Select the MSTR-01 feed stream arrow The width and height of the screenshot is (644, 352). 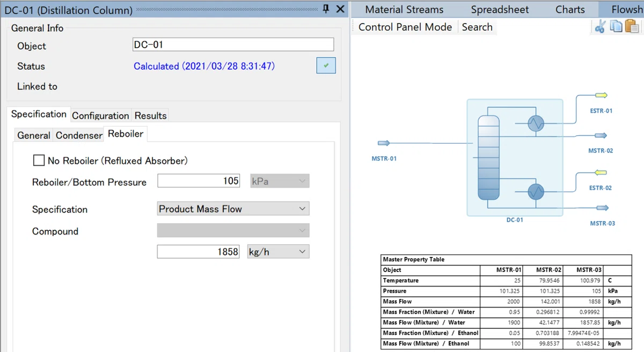(384, 143)
